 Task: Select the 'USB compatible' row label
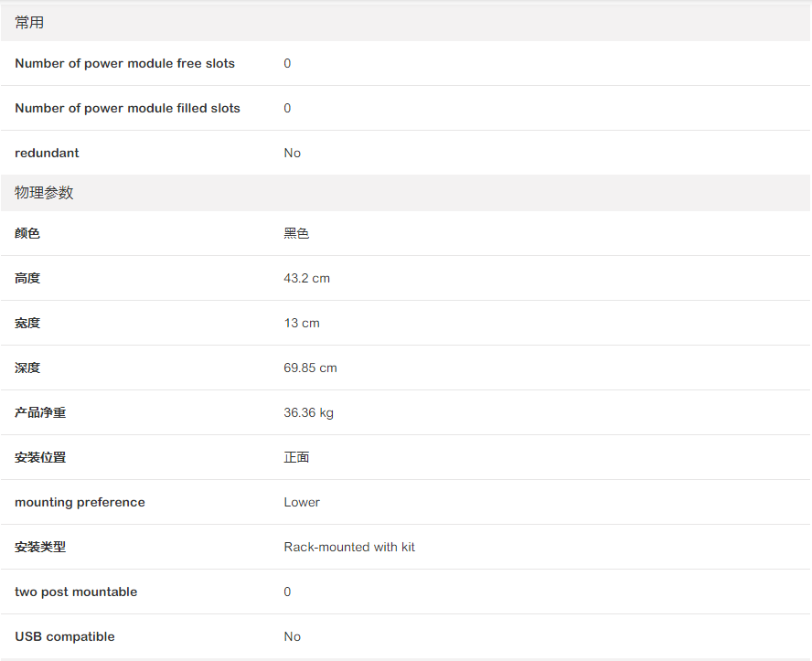coord(65,636)
